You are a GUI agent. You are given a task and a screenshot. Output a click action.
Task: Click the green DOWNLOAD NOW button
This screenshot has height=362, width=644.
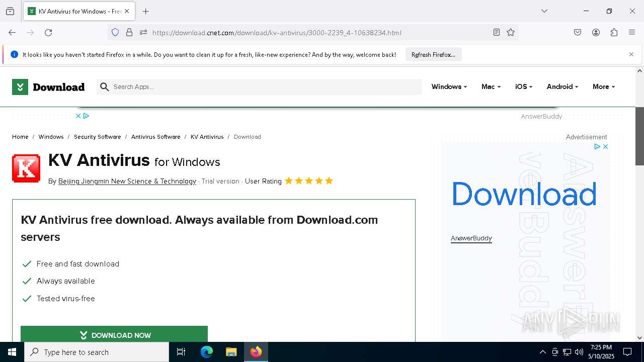pos(114,334)
